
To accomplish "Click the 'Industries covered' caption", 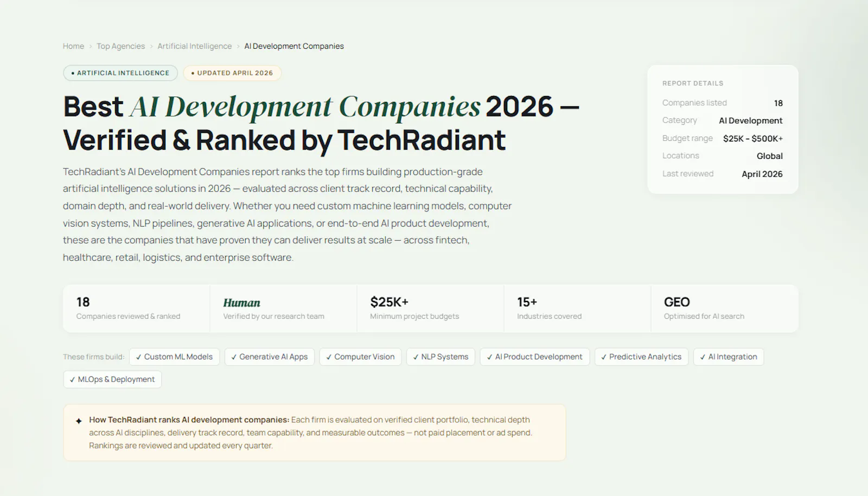I will (x=549, y=316).
